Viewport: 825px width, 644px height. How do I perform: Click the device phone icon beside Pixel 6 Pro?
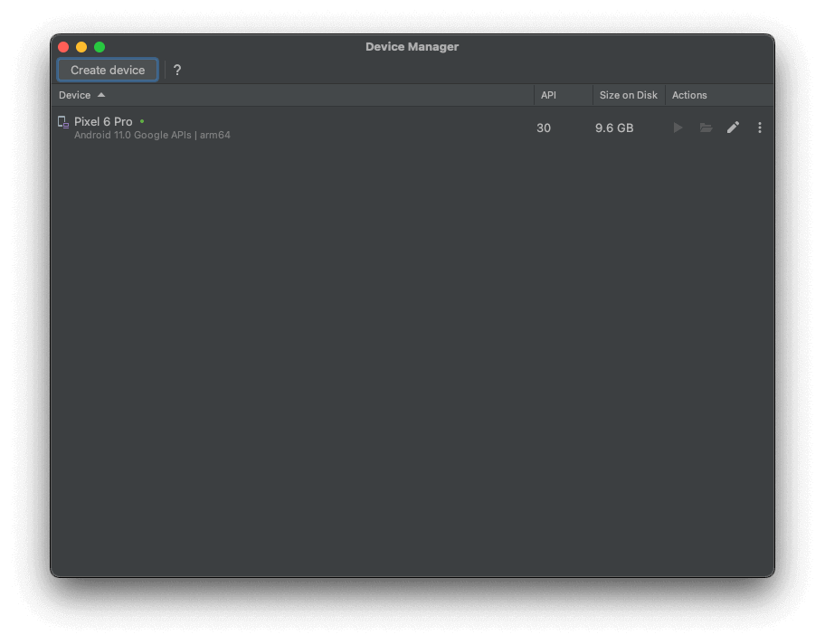63,121
